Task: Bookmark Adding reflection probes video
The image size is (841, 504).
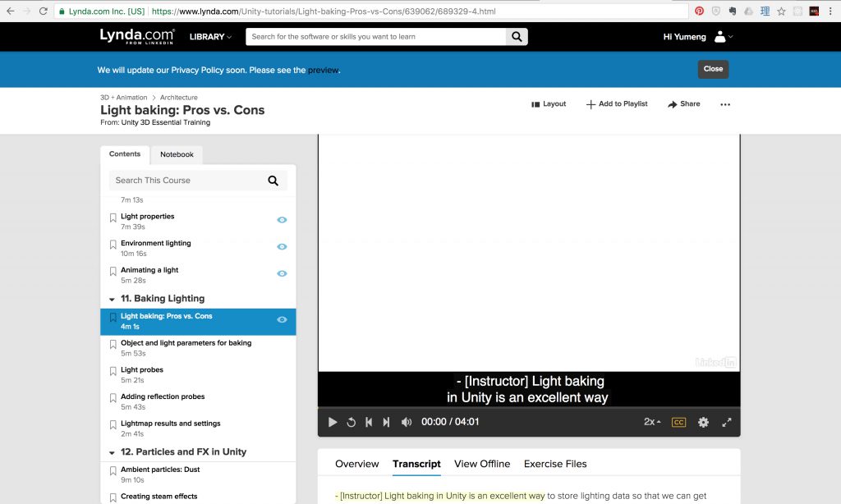Action: (113, 398)
